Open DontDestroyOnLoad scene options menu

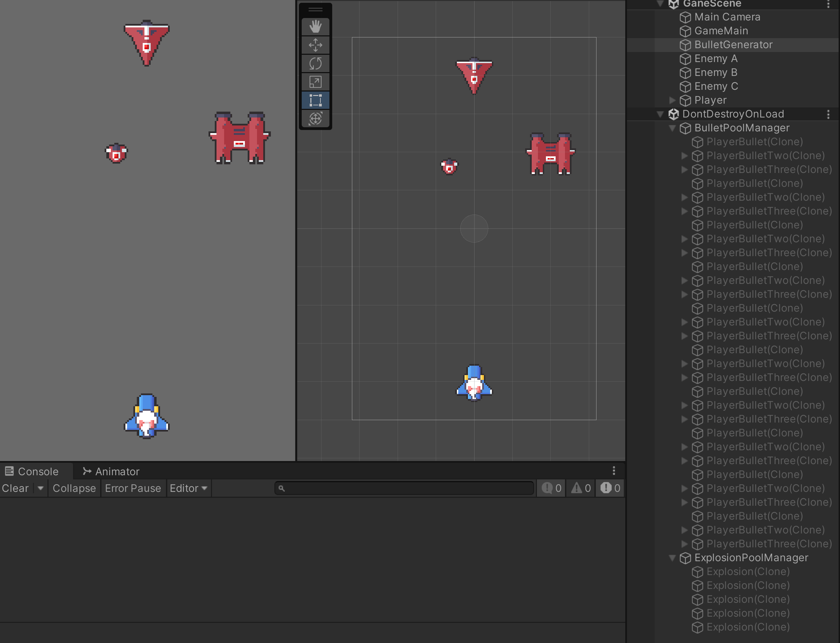coord(828,114)
